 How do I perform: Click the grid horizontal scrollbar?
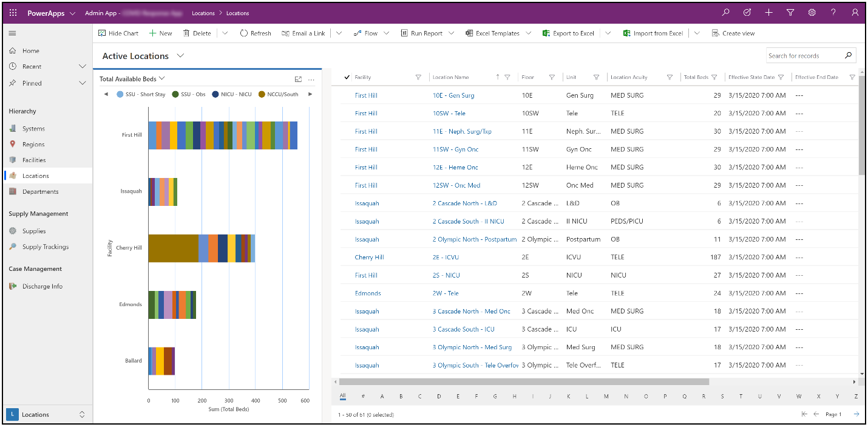coord(524,382)
